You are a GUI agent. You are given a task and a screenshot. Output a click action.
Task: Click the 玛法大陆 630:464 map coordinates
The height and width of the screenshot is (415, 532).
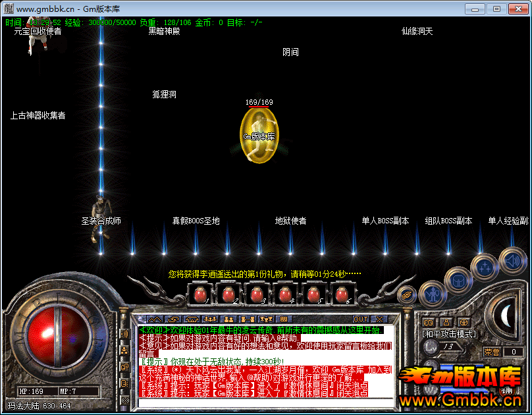click(x=40, y=406)
